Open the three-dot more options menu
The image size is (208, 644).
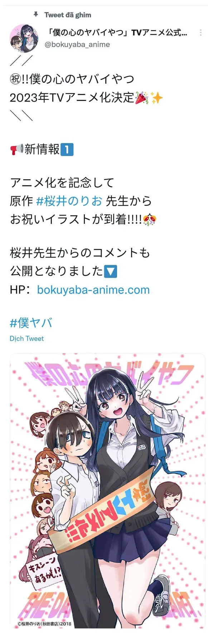click(x=200, y=33)
